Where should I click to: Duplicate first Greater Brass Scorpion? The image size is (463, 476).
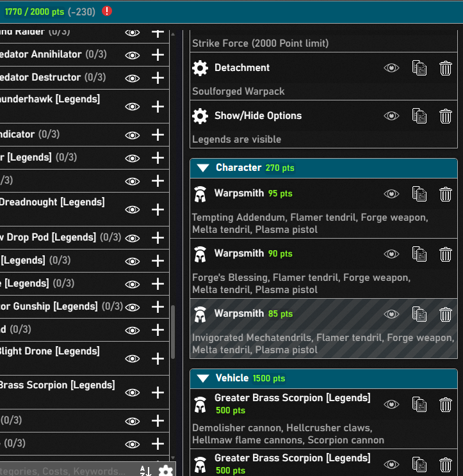click(419, 404)
